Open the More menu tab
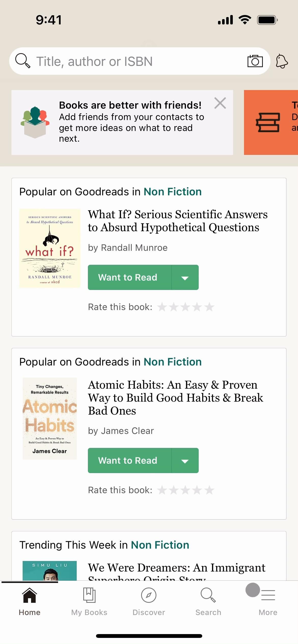The image size is (298, 644). (268, 601)
